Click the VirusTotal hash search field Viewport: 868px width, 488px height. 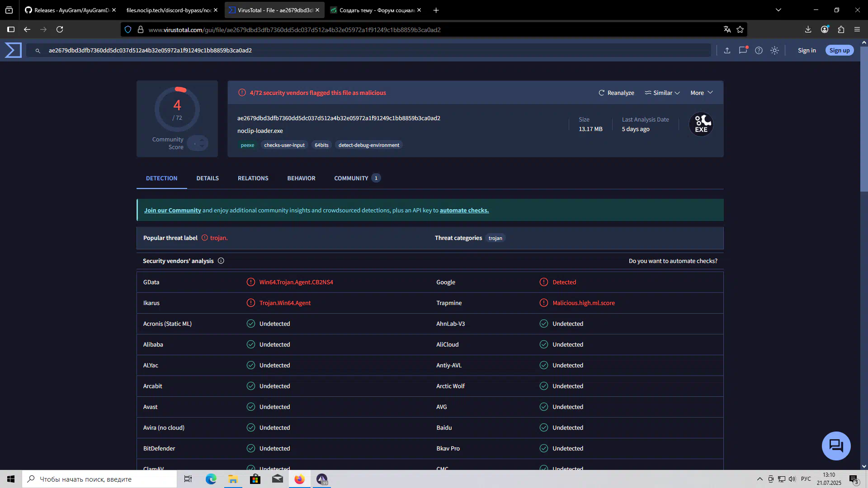368,51
